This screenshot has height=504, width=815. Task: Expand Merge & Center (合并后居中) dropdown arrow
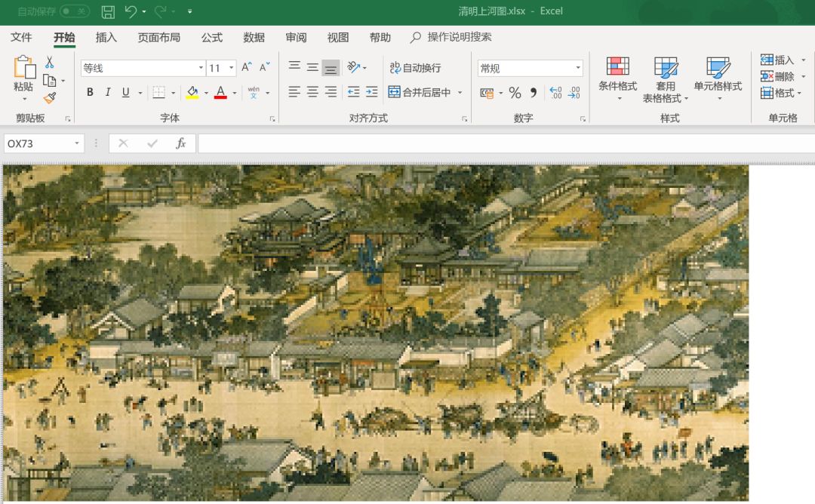click(460, 93)
